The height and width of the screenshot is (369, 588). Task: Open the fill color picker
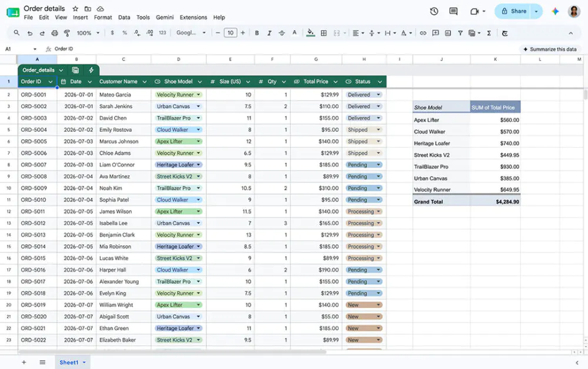click(310, 33)
